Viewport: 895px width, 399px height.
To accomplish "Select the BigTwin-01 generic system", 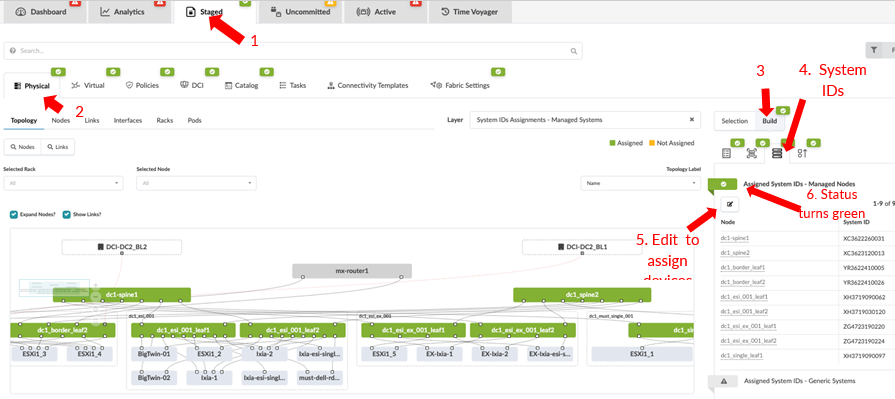I will 154,354.
